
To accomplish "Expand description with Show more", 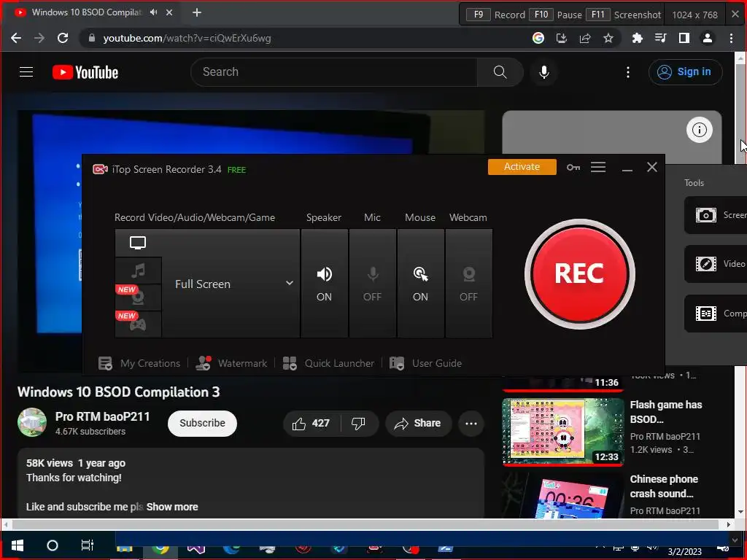I will coord(172,507).
